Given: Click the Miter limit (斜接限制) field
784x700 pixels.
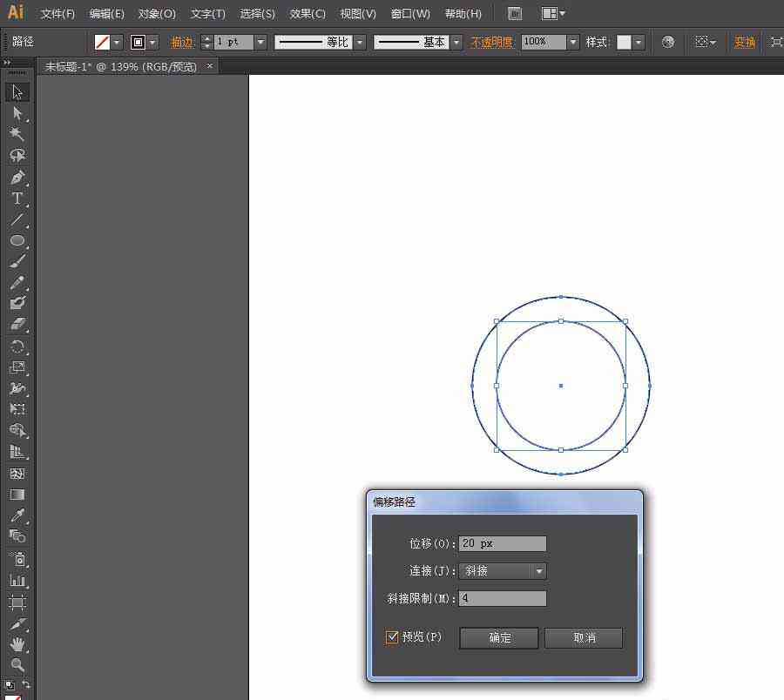Looking at the screenshot, I should (503, 598).
